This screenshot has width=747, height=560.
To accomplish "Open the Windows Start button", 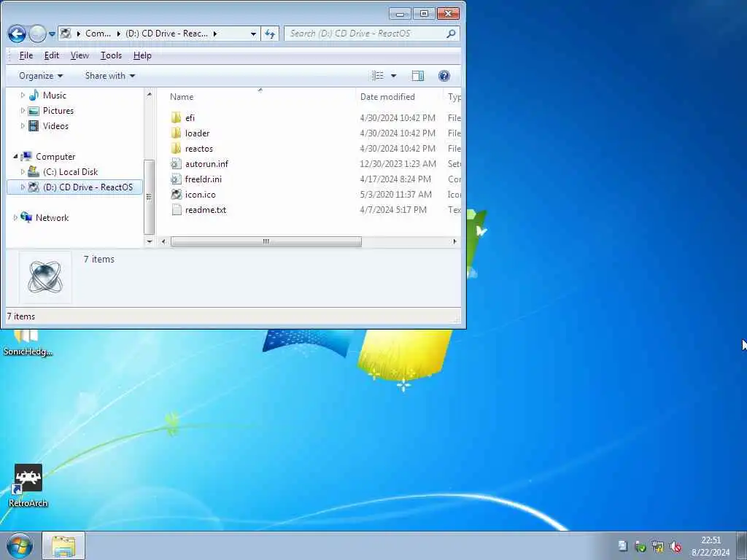I will [20, 545].
